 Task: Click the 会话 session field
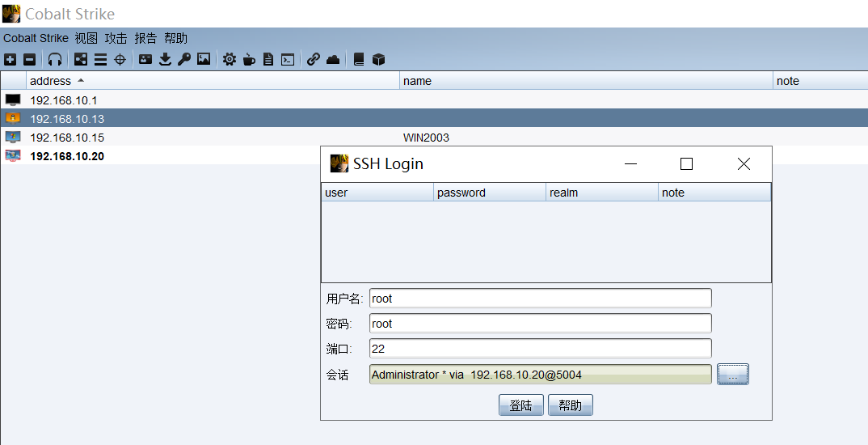(541, 375)
